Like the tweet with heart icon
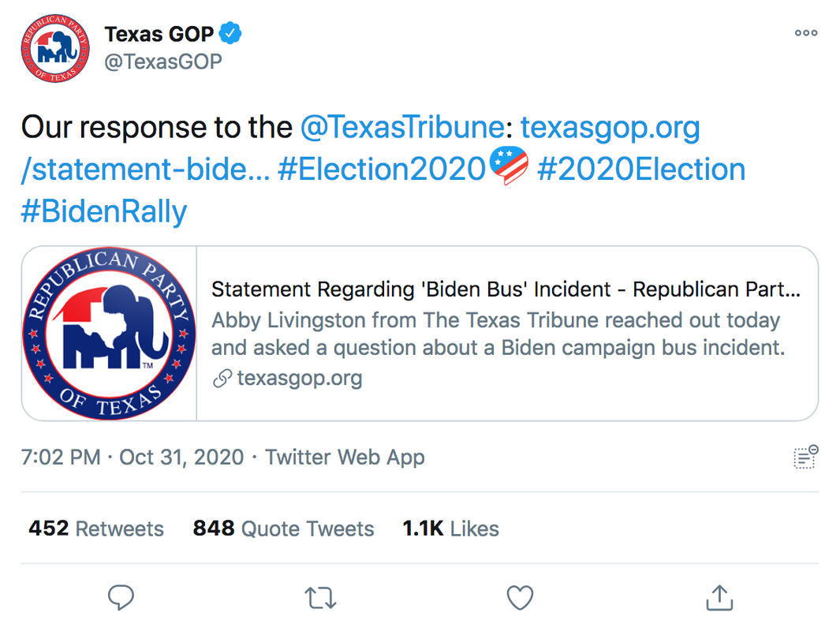Screen dimensions: 840x631 pos(520,598)
